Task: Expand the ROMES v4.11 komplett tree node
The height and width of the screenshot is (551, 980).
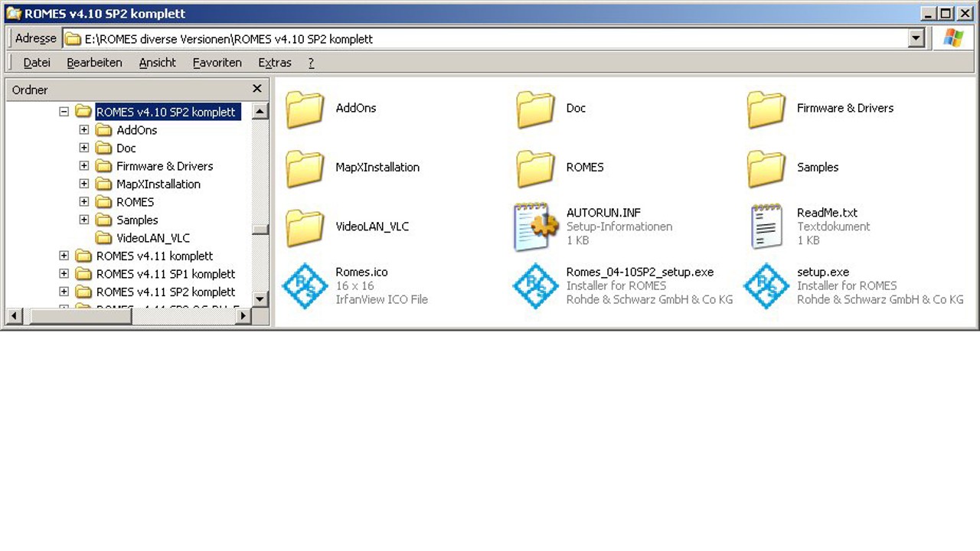Action: point(64,256)
